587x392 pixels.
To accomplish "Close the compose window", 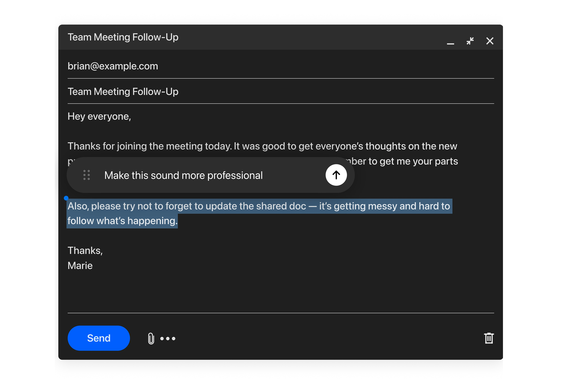I will 489,41.
